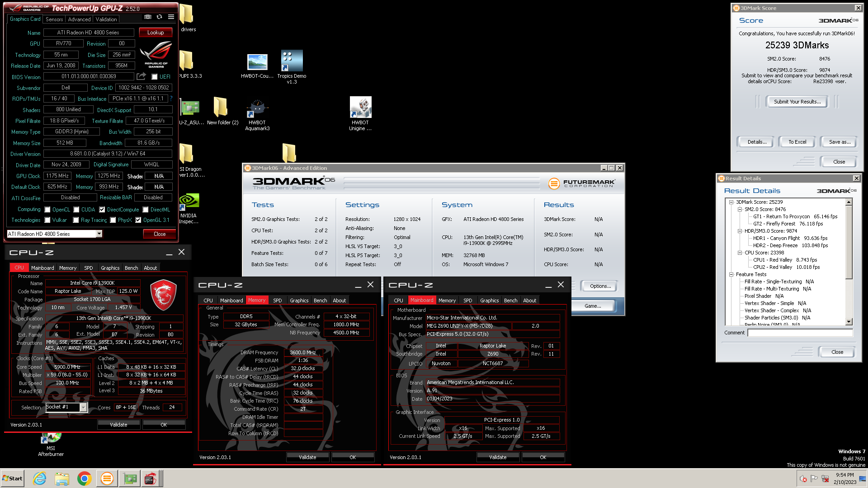Click the Result Details scrollbar down arrow
This screenshot has width=868, height=488.
point(849,322)
